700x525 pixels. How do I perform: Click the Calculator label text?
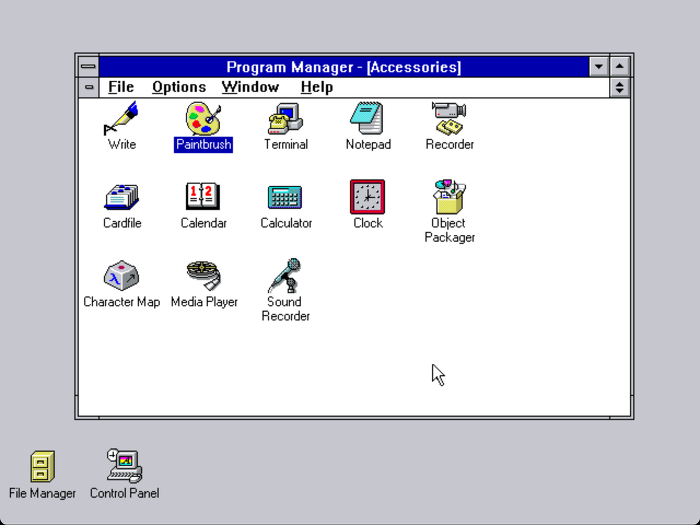pyautogui.click(x=286, y=223)
